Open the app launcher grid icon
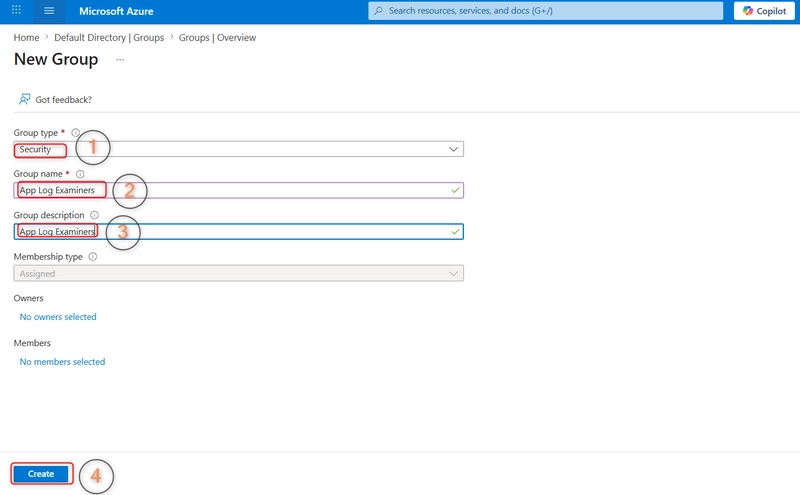Screen dimensions: 800x495 pos(16,10)
